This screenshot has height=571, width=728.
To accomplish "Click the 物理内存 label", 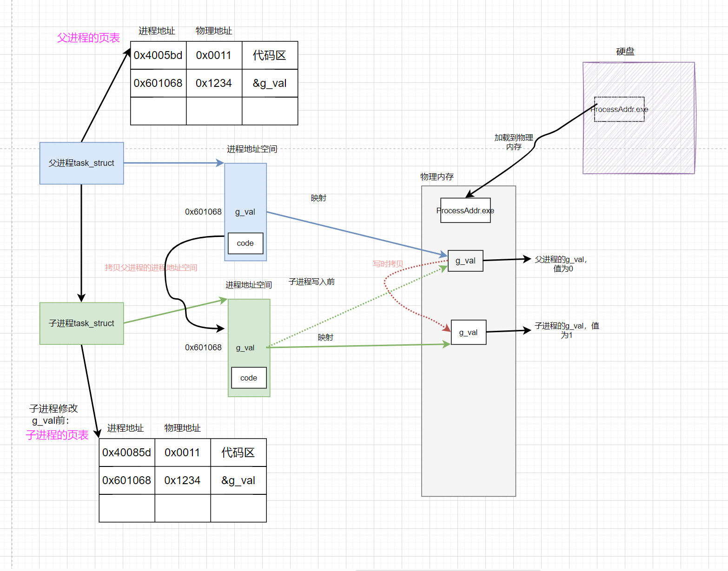I will point(437,177).
